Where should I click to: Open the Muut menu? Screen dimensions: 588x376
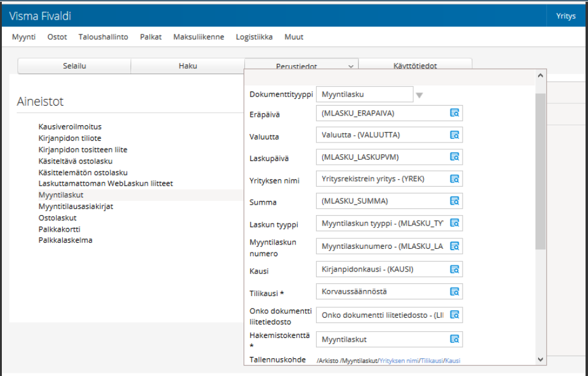click(x=293, y=37)
